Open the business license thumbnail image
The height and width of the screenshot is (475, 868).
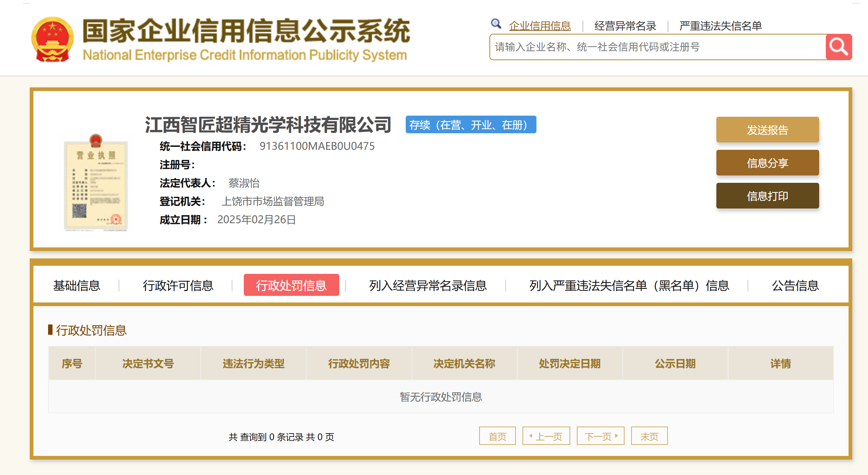tap(95, 183)
